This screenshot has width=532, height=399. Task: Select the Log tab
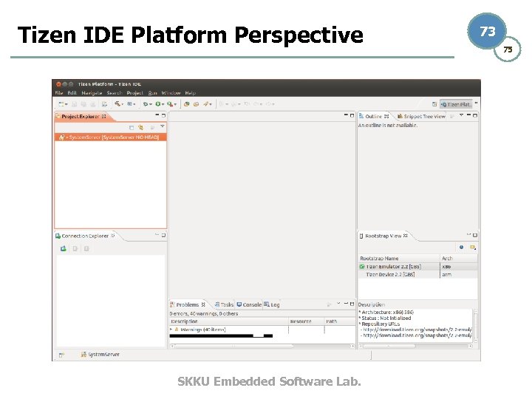tap(272, 304)
